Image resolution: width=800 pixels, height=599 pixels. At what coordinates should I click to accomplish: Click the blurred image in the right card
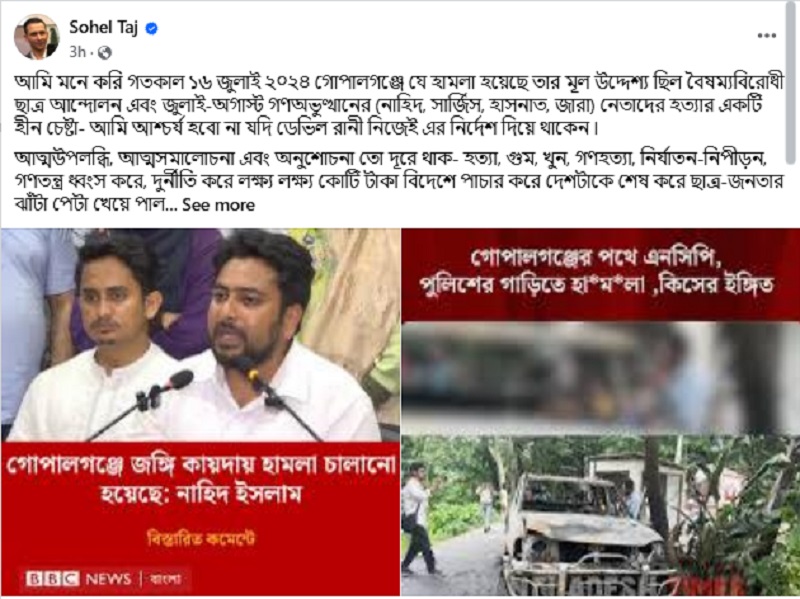click(x=601, y=378)
